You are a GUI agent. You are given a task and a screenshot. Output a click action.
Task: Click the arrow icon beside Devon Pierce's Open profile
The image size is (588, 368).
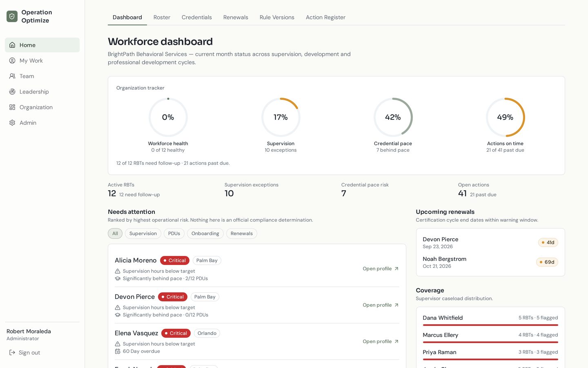coord(396,305)
